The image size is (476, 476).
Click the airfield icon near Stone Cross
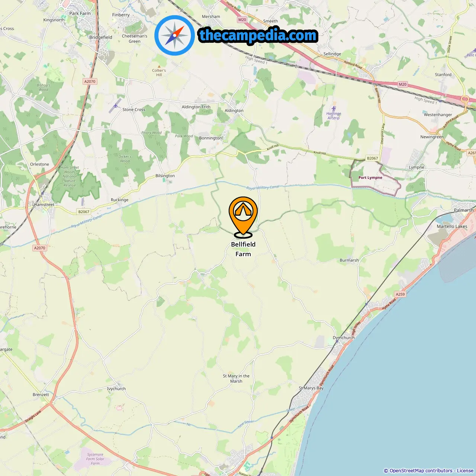[116, 106]
